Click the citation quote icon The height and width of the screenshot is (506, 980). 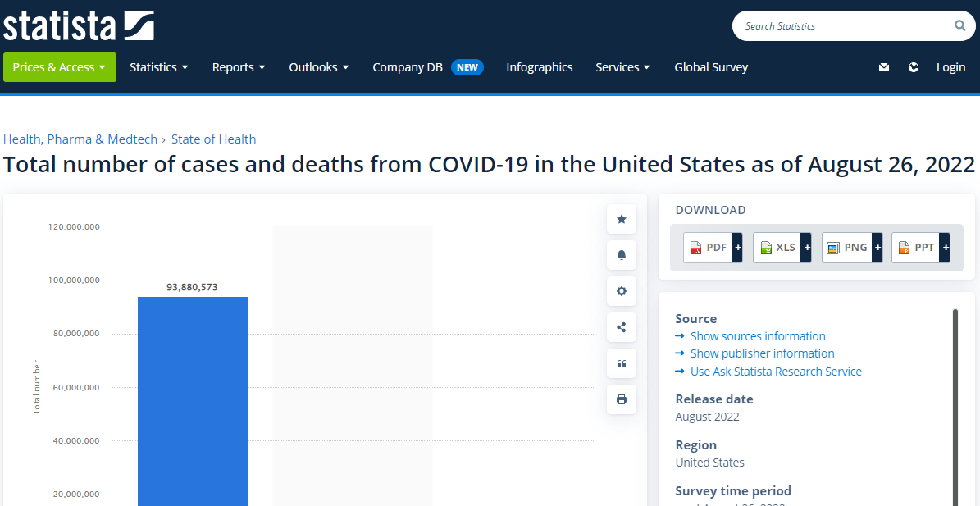[621, 363]
